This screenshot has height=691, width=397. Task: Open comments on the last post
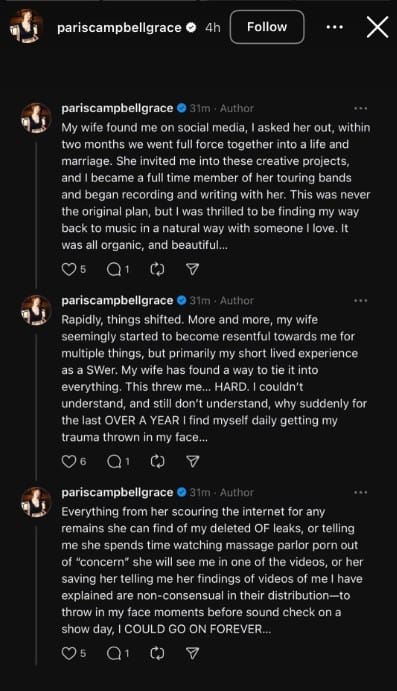[114, 653]
